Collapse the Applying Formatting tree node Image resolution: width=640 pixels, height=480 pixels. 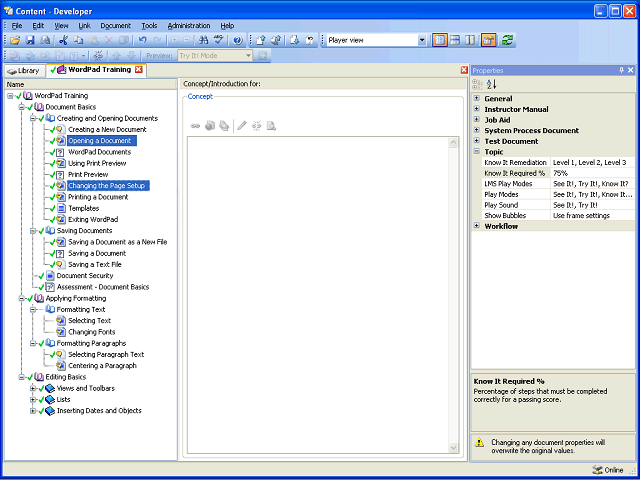(x=21, y=298)
